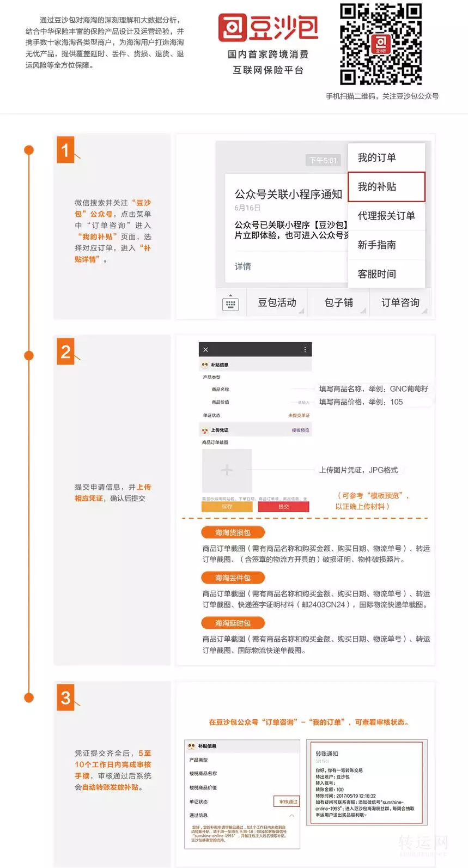Click the 转账金额: 100 line
Viewport: 468px width, 868px height.
(x=330, y=790)
